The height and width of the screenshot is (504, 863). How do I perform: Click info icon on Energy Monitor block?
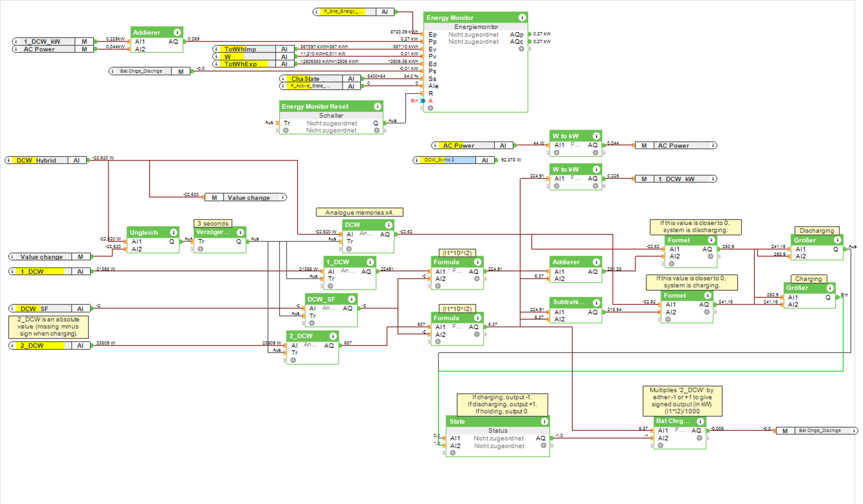tap(522, 18)
